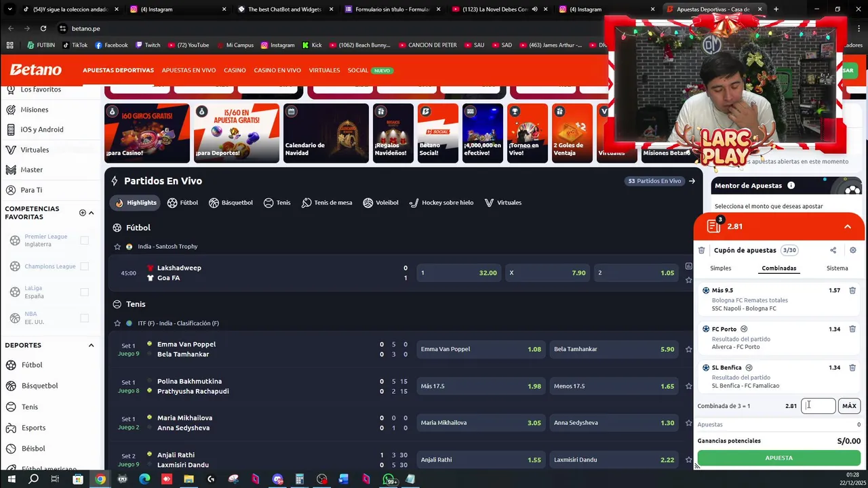Favorite the ITF India Clasificación star
Image resolution: width=868 pixels, height=488 pixels.
(117, 323)
